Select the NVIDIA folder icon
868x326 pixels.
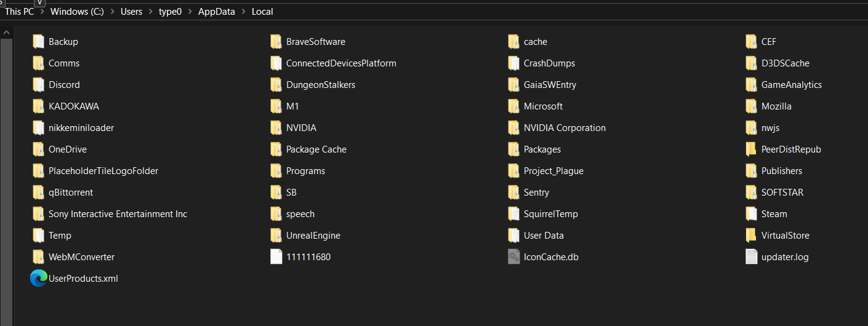point(276,128)
